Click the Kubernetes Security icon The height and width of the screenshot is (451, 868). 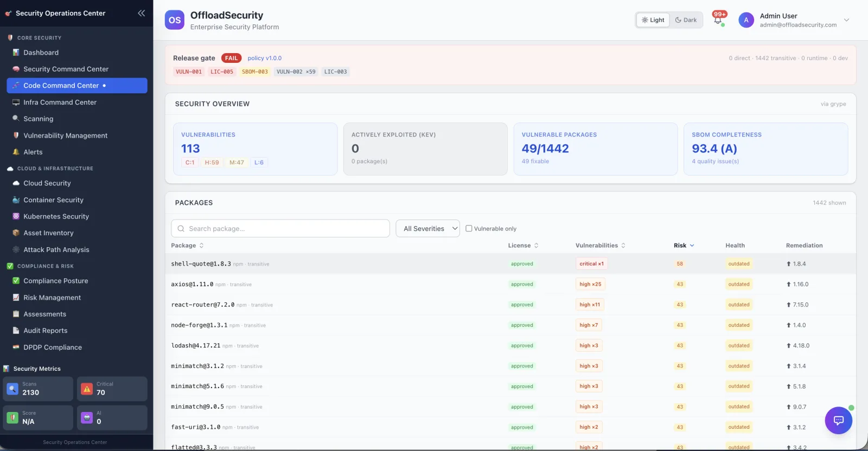pos(16,216)
